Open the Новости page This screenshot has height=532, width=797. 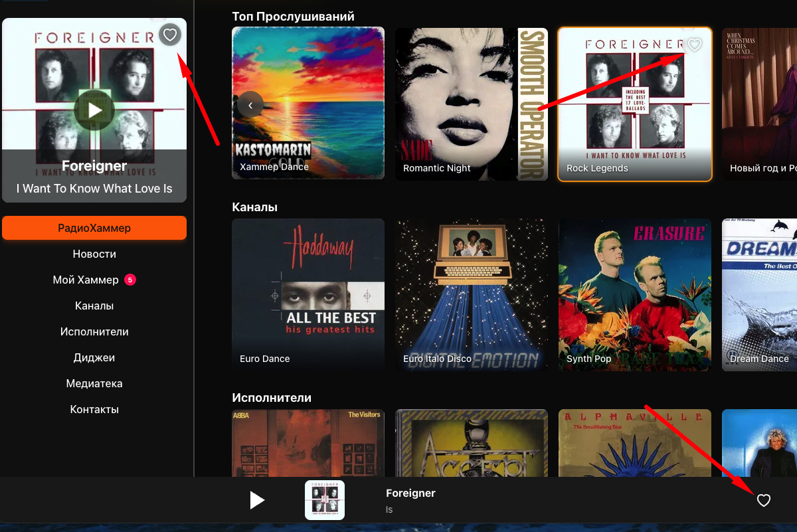click(94, 254)
